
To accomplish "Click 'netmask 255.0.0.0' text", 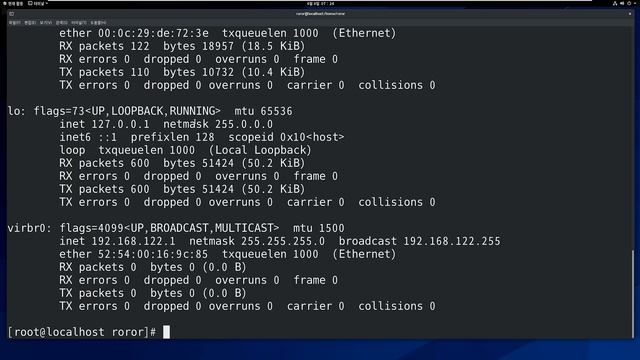I will (218, 124).
